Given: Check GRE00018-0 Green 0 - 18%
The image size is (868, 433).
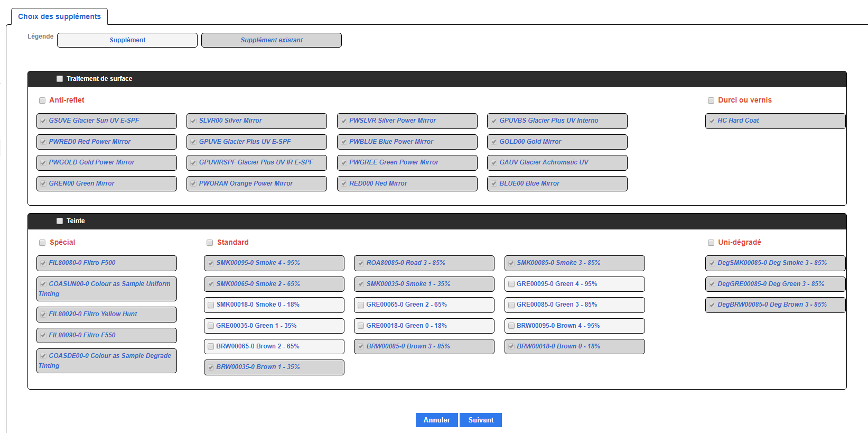Looking at the screenshot, I should pos(361,326).
